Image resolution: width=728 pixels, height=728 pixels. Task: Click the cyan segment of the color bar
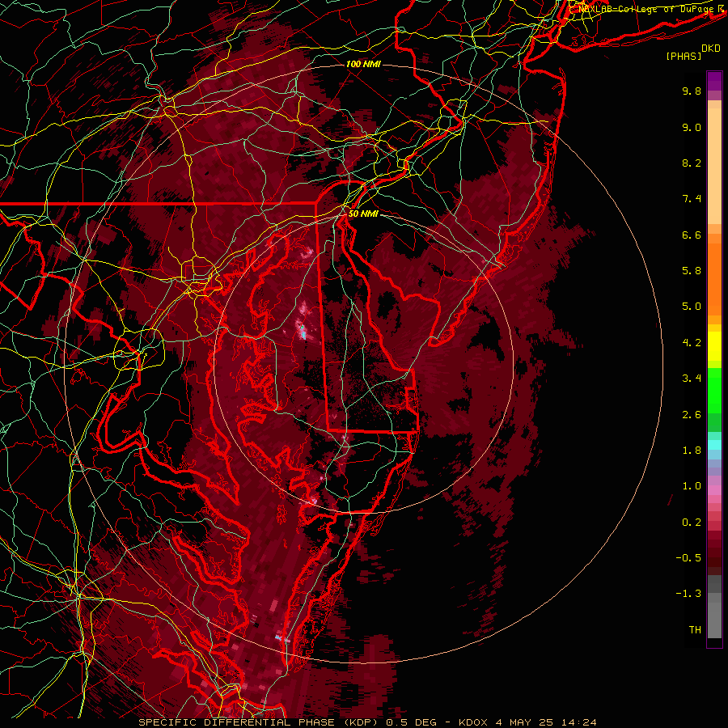tap(714, 445)
